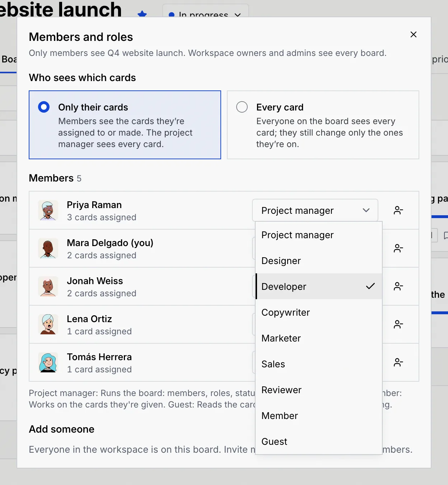This screenshot has width=448, height=485.
Task: Choose Designer from the role list
Action: [319, 261]
